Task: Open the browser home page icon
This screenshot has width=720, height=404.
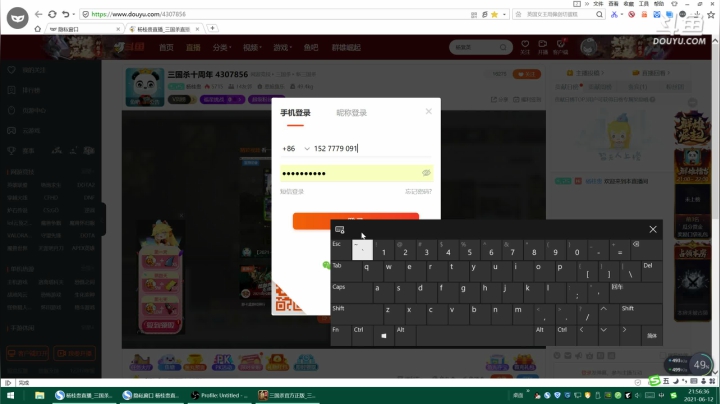Action: coord(38,29)
